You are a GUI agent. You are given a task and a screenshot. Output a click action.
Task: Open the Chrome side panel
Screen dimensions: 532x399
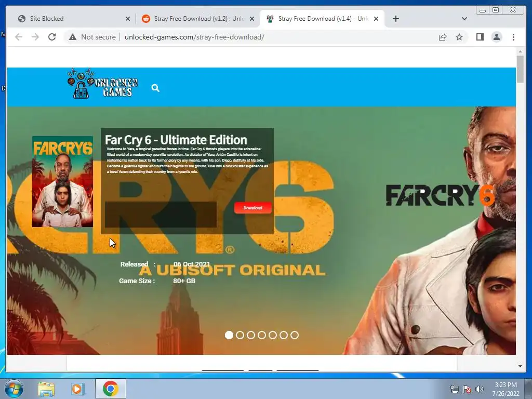click(x=480, y=37)
